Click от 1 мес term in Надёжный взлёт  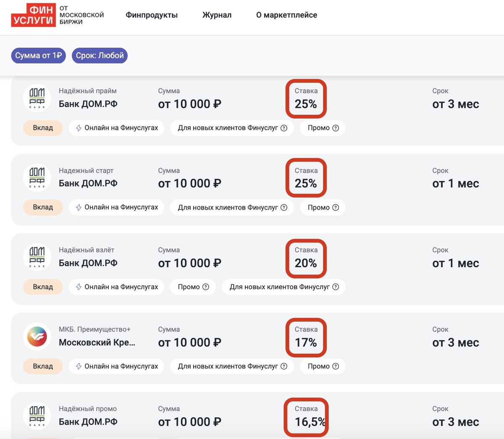tap(456, 263)
